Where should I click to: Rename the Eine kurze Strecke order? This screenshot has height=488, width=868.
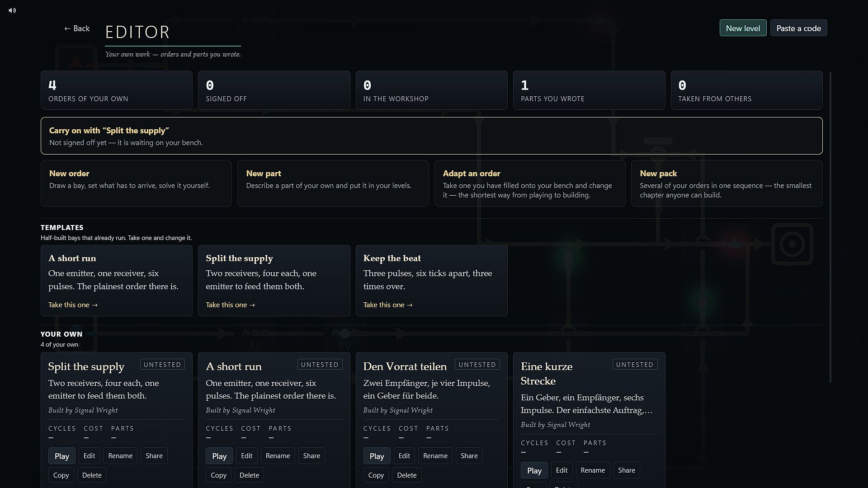click(x=593, y=470)
